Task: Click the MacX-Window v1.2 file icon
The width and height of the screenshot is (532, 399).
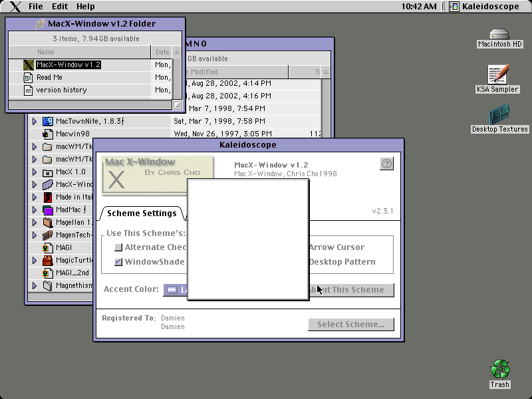Action: (29, 65)
